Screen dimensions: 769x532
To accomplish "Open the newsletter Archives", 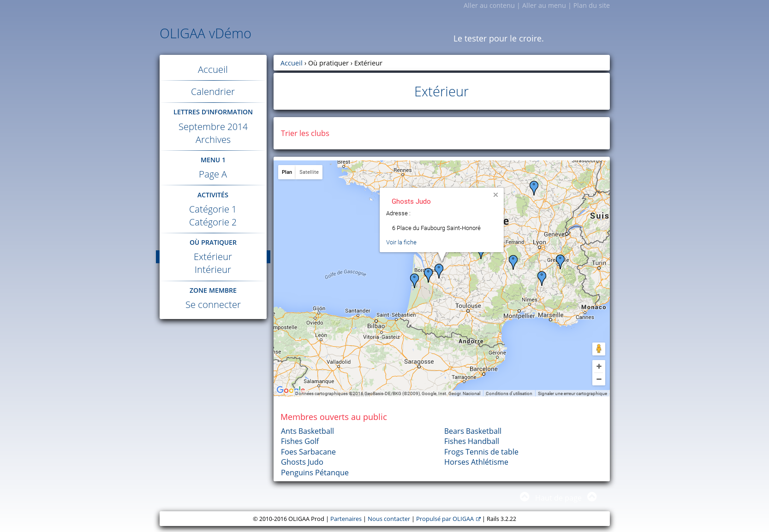I will pos(213,140).
